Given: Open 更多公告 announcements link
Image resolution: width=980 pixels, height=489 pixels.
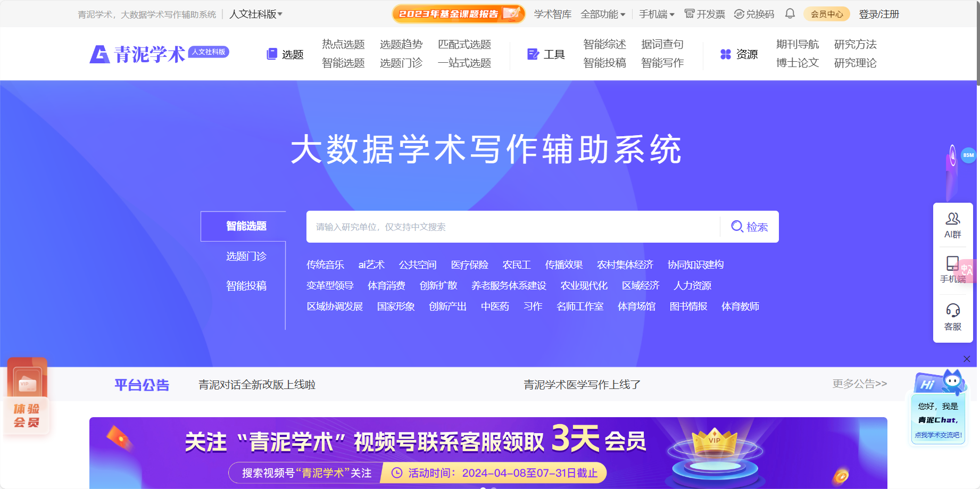Looking at the screenshot, I should click(858, 384).
